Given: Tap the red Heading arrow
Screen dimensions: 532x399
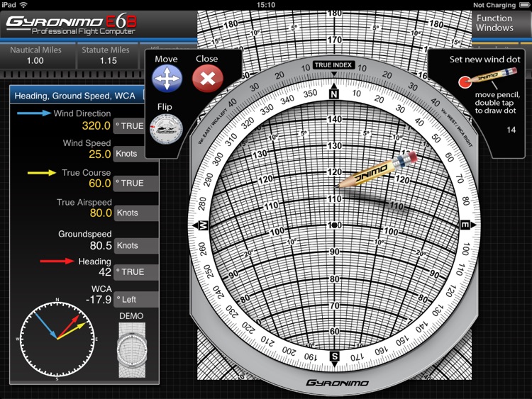Looking at the screenshot, I should click(57, 262).
